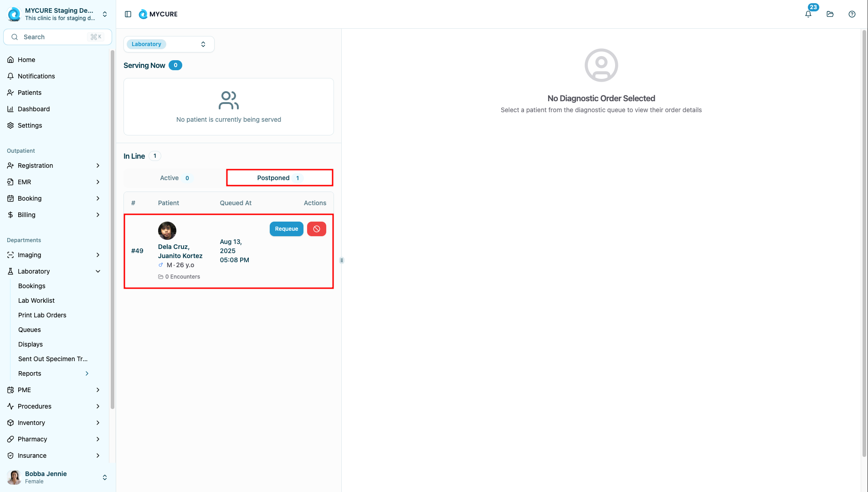
Task: Click the notifications bell icon with badge
Action: pos(808,14)
